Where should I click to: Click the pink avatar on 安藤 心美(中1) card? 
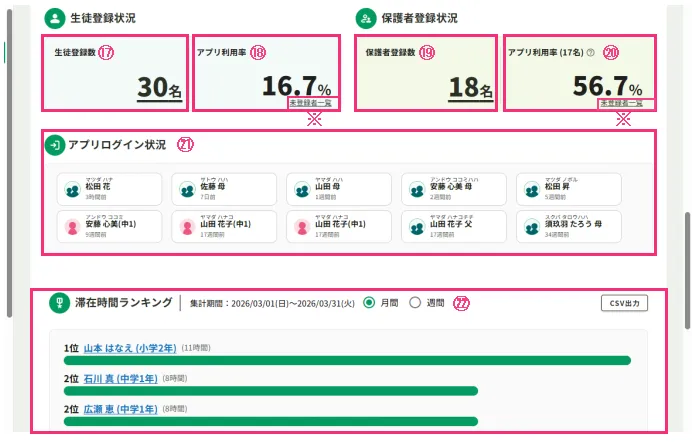tap(72, 228)
